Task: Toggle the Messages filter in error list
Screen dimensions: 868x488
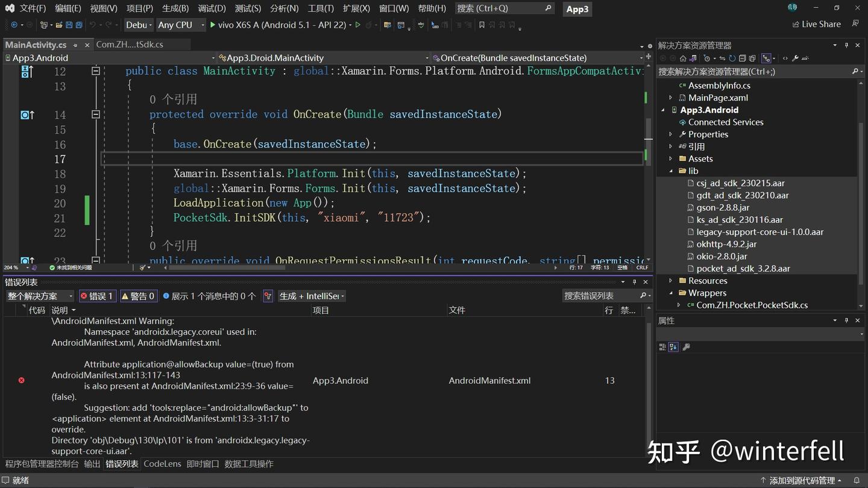Action: (209, 296)
